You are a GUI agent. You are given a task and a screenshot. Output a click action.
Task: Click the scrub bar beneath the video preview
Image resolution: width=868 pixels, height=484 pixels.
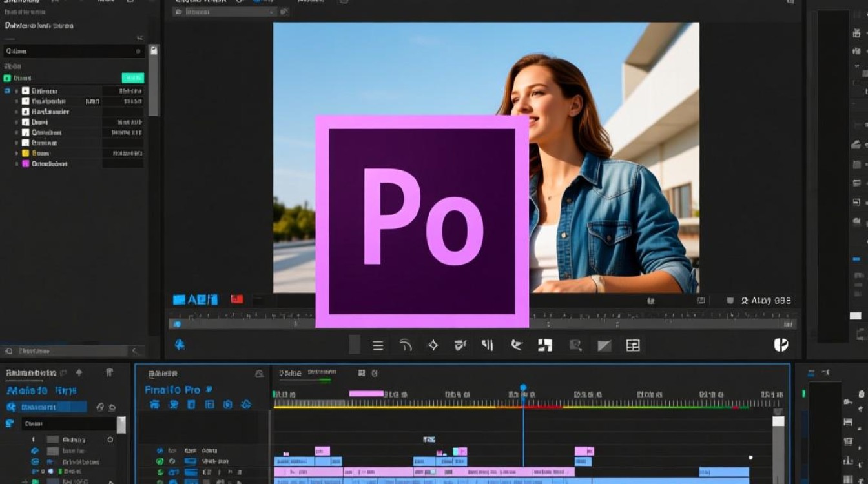482,323
